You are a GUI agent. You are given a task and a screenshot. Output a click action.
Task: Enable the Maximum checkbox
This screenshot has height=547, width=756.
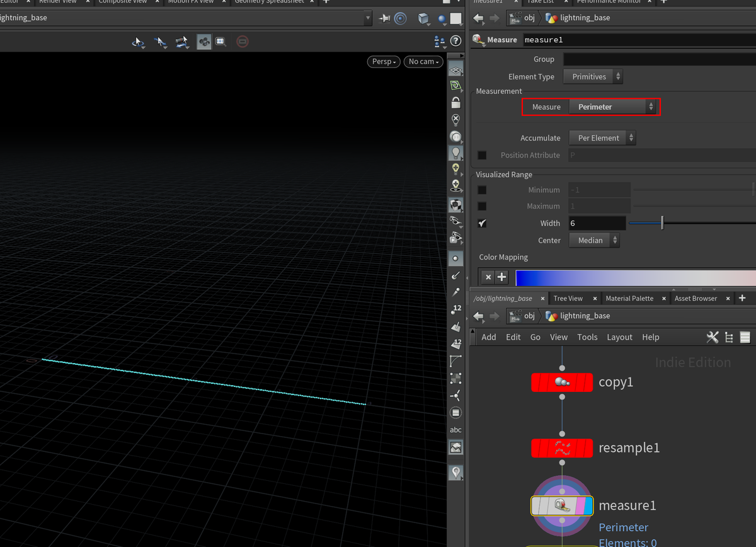(482, 206)
